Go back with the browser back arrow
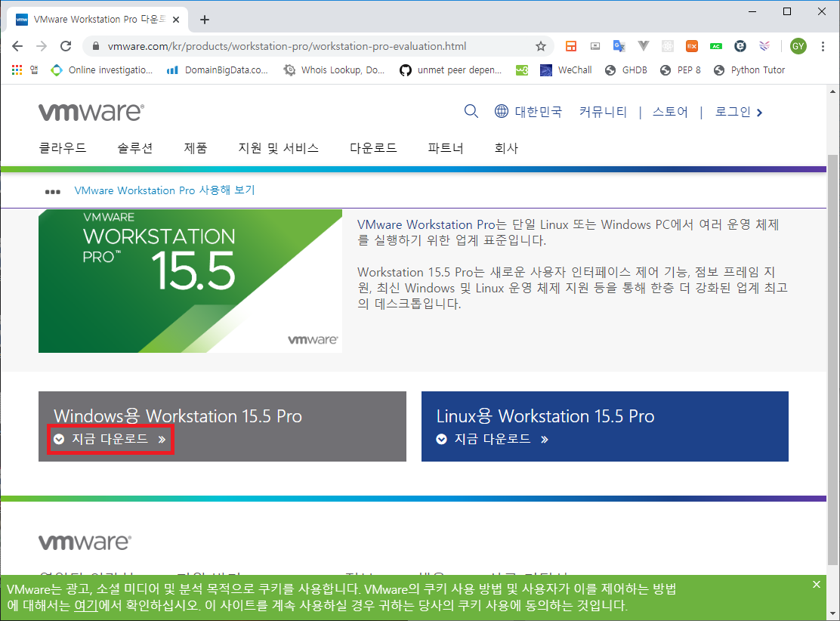Image resolution: width=840 pixels, height=621 pixels. [x=17, y=46]
